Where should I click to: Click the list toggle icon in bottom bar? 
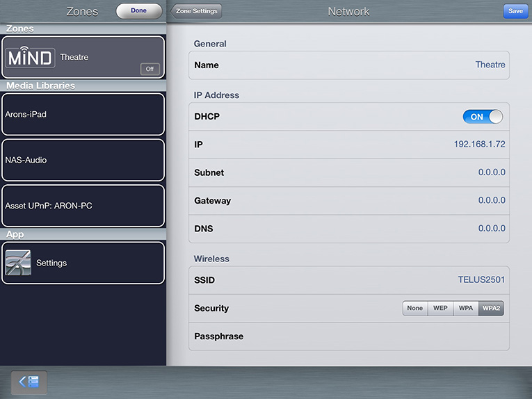29,382
